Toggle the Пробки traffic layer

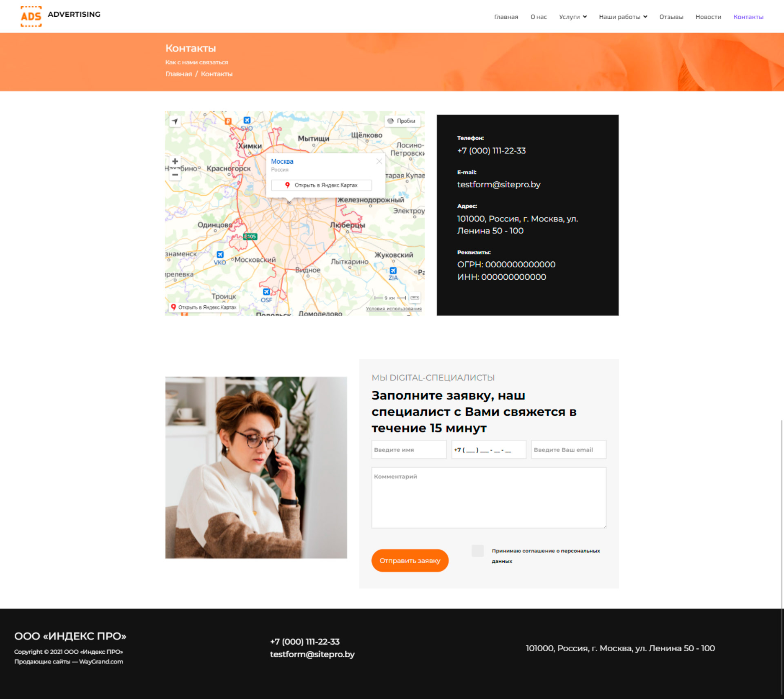pos(402,121)
